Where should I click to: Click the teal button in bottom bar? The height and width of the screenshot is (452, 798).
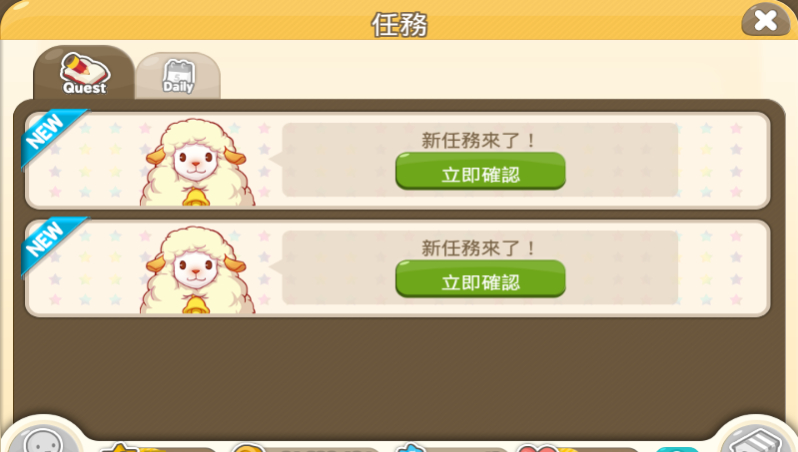pyautogui.click(x=677, y=449)
